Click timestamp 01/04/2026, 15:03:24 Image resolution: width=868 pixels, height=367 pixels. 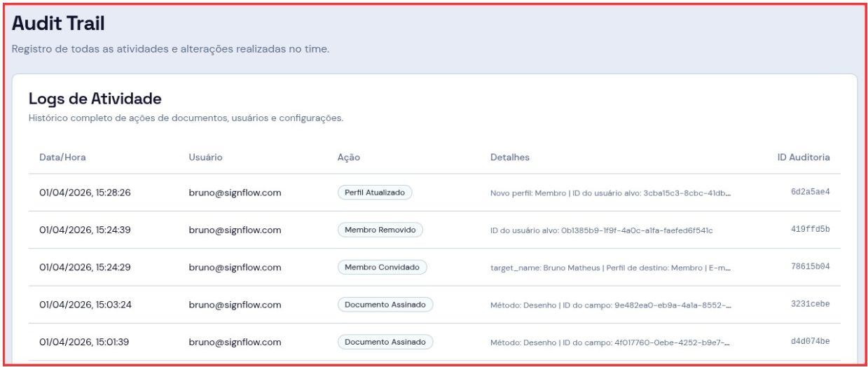coord(85,305)
